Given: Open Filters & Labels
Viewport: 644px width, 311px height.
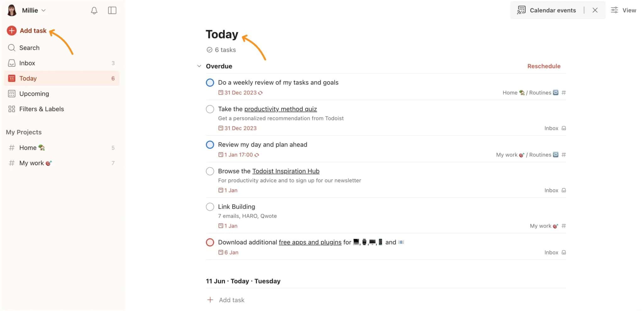Looking at the screenshot, I should click(x=42, y=109).
